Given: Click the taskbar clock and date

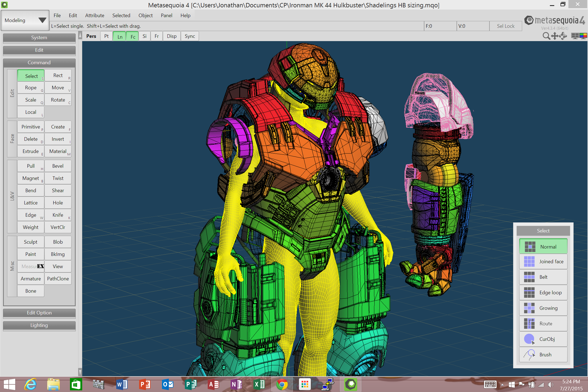Looking at the screenshot, I should point(571,385).
